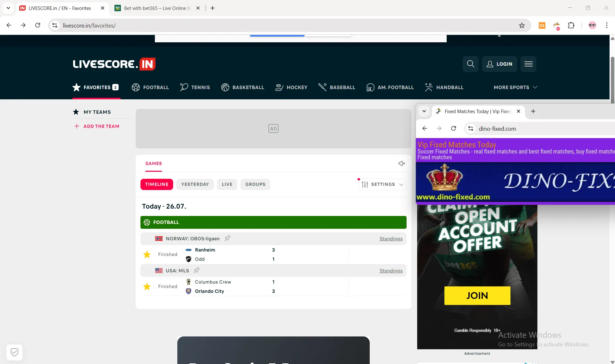Mute sound notifications for games
The width and height of the screenshot is (615, 364).
pyautogui.click(x=401, y=163)
